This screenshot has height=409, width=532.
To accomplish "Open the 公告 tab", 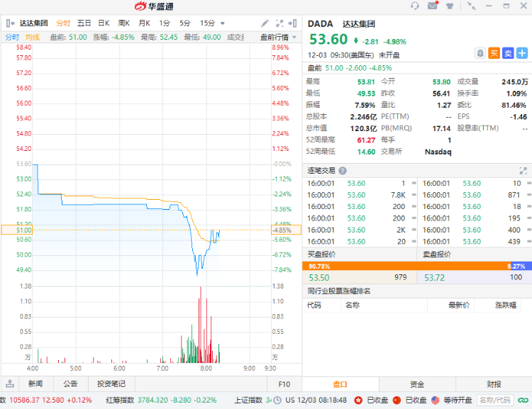I will click(70, 383).
